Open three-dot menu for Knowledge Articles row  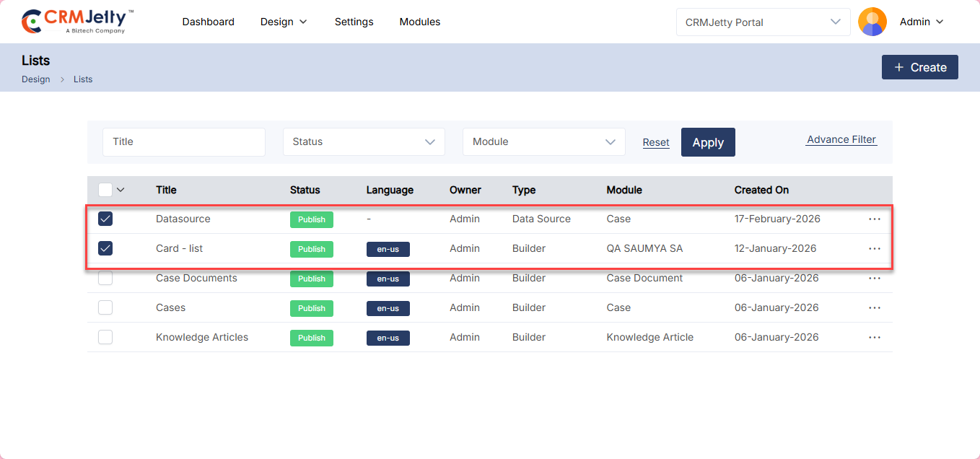pos(874,338)
